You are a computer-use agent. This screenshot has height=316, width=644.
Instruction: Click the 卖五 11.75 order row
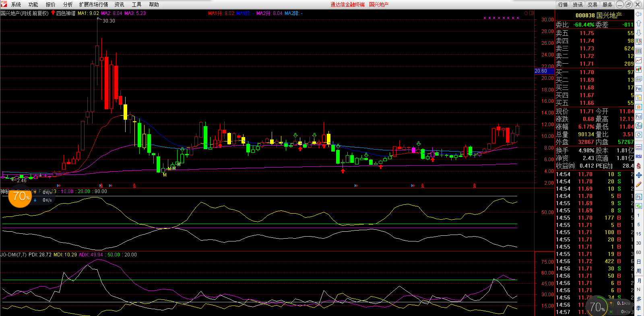[x=595, y=33]
